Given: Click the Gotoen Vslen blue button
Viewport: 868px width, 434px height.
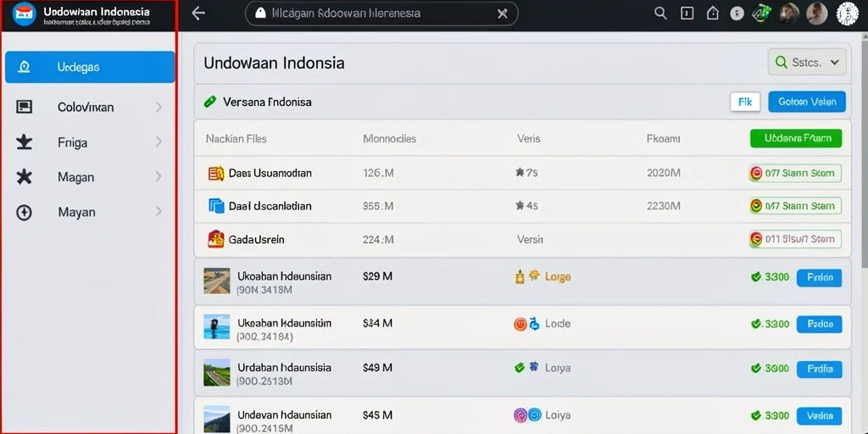Looking at the screenshot, I should point(807,102).
